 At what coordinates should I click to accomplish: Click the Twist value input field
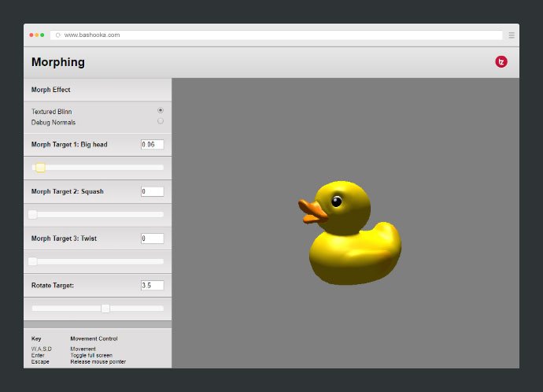tap(152, 239)
